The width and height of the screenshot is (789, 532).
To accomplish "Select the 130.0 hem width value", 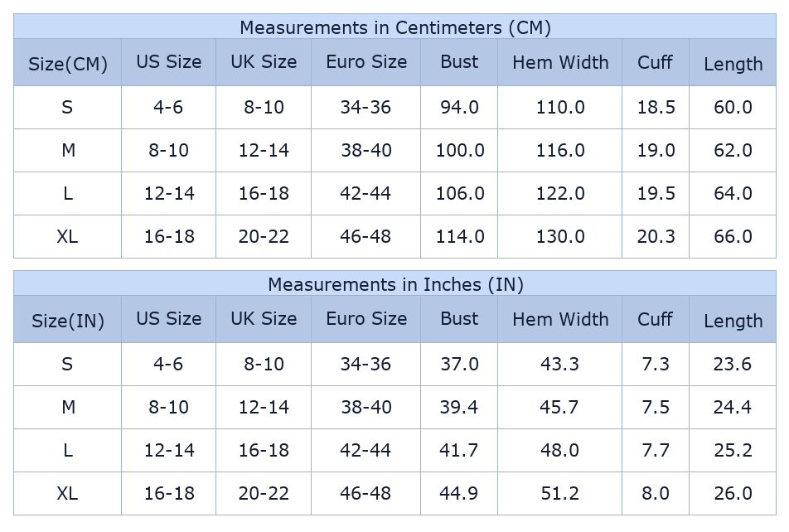I will coord(560,236).
